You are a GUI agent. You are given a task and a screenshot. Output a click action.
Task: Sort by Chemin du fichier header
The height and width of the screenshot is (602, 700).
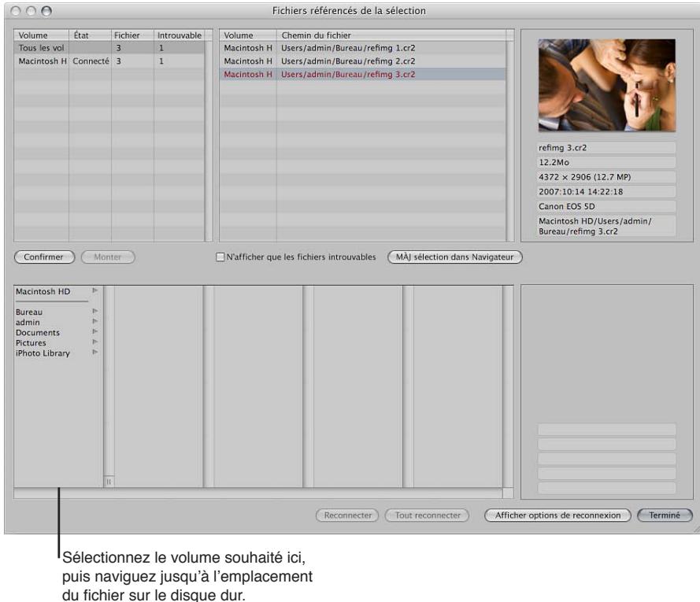pos(391,35)
